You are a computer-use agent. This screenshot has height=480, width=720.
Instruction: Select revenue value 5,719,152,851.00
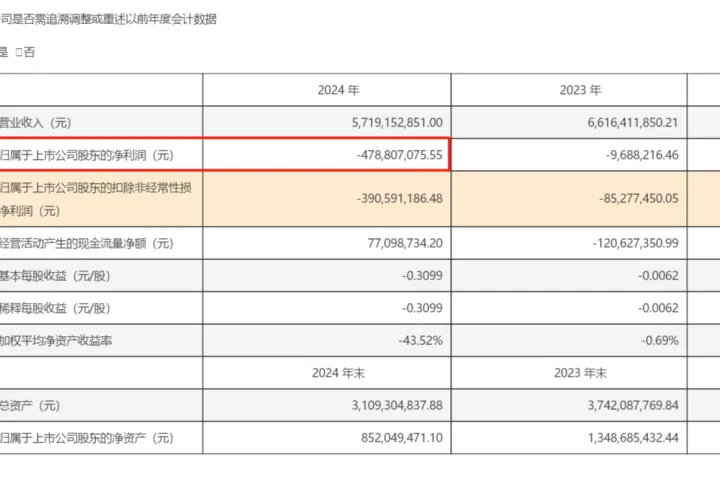[x=397, y=123]
